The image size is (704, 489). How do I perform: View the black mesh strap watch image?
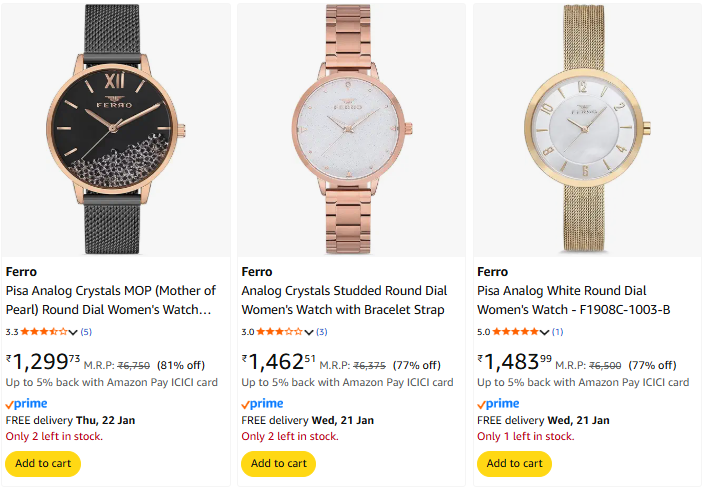117,130
